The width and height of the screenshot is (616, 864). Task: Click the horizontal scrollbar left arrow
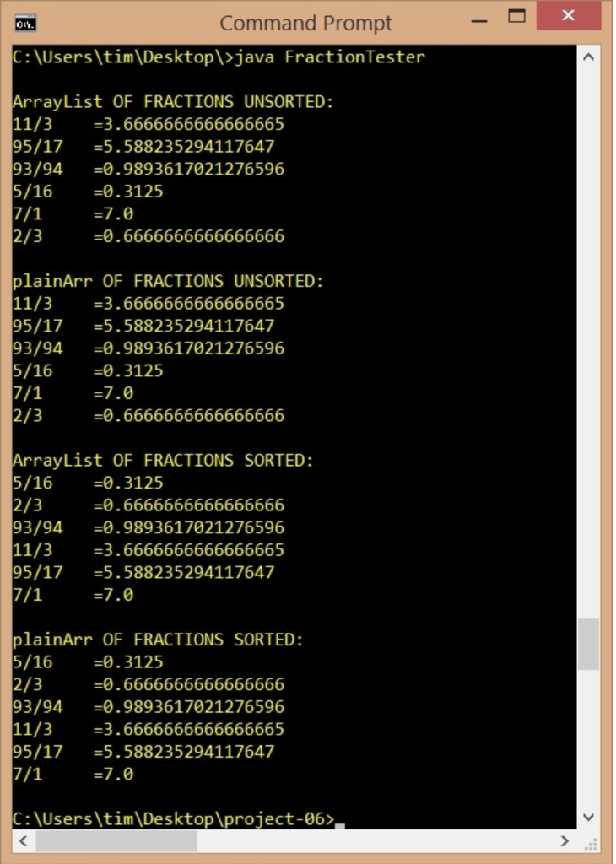pyautogui.click(x=24, y=841)
